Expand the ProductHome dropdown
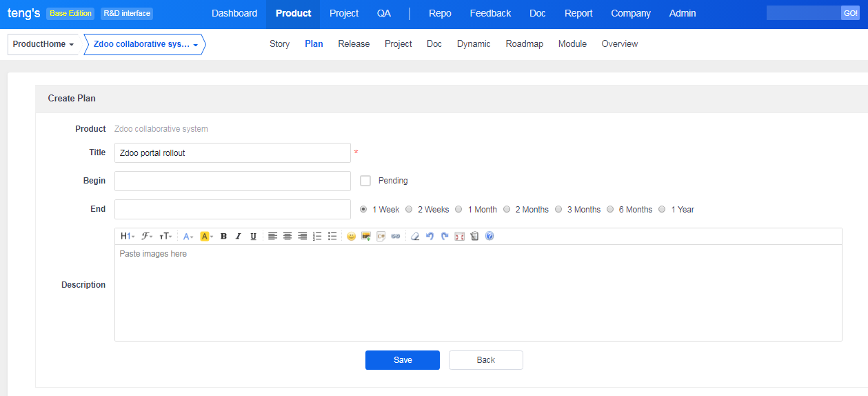 (x=43, y=44)
